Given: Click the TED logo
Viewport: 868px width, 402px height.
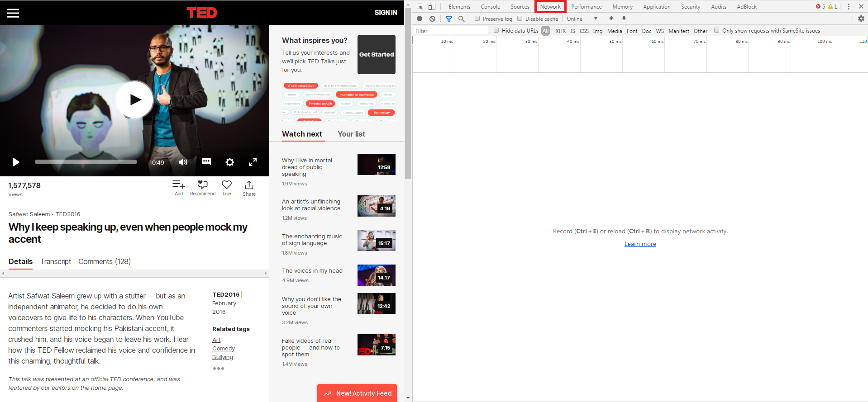Looking at the screenshot, I should tap(202, 13).
